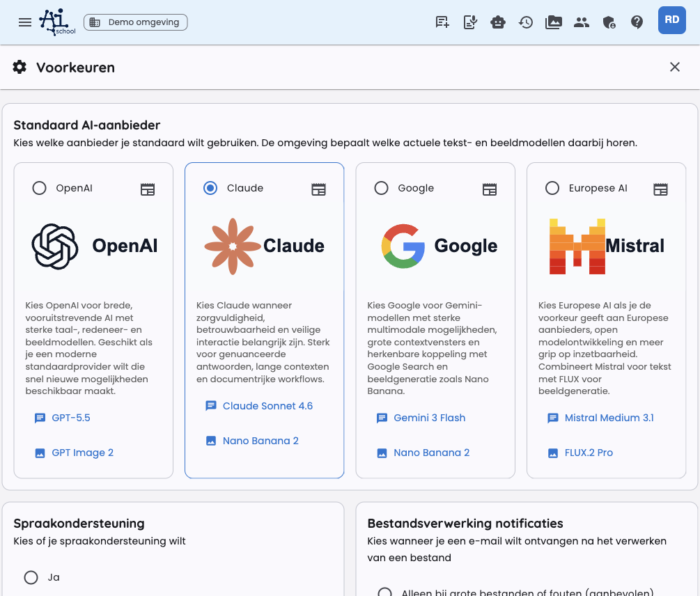
Task: Open Europese AI card table details icon
Action: (x=661, y=189)
